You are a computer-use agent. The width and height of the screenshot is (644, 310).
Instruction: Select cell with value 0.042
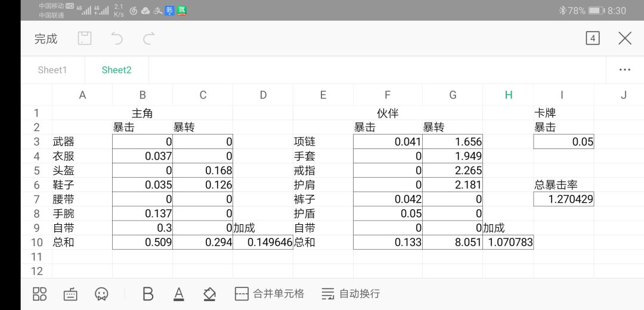tap(388, 199)
